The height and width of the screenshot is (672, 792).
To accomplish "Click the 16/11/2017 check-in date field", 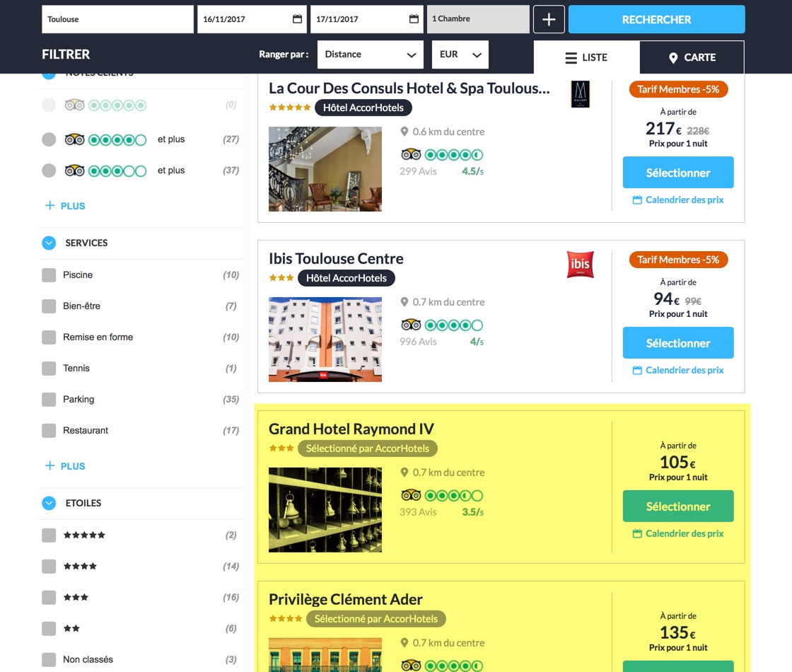I will click(252, 19).
